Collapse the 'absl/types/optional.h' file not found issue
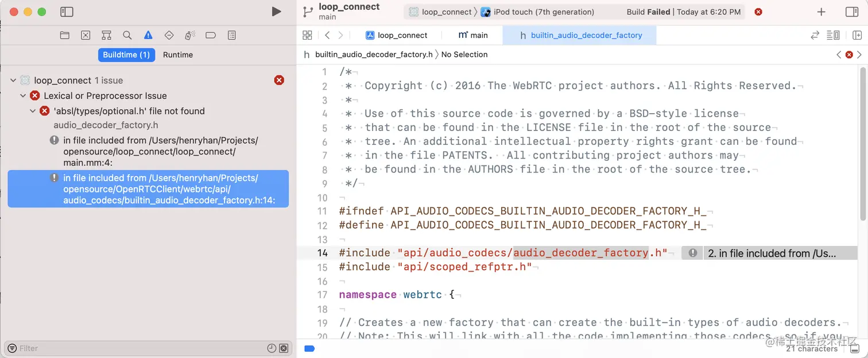Viewport: 868px width, 358px height. (x=33, y=111)
